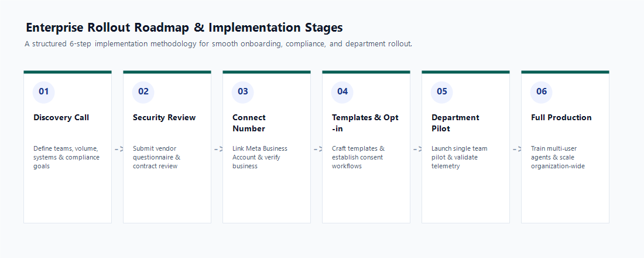Click the 01 step number badge
The width and height of the screenshot is (644, 258).
(43, 91)
